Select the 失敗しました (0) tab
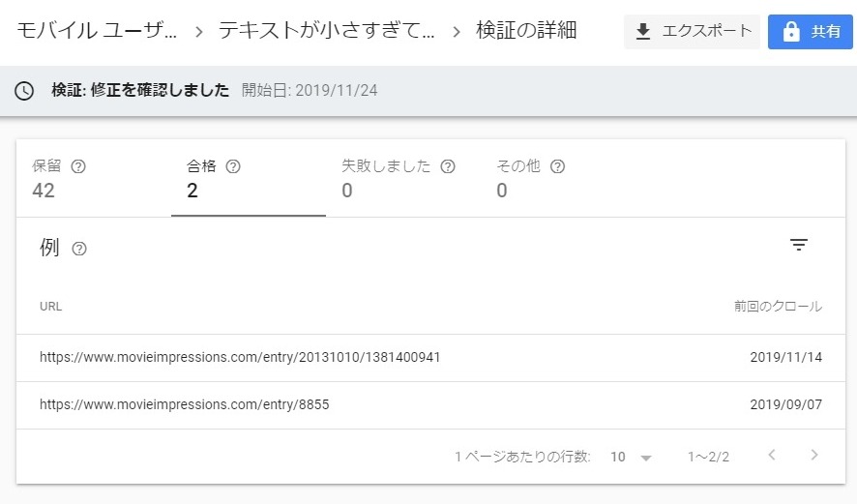Viewport: 857px width, 504px height. click(x=402, y=179)
